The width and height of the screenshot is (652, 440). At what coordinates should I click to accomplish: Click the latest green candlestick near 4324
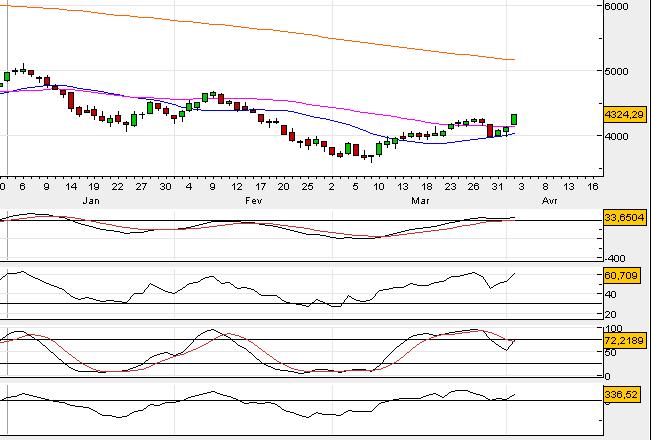click(x=514, y=119)
